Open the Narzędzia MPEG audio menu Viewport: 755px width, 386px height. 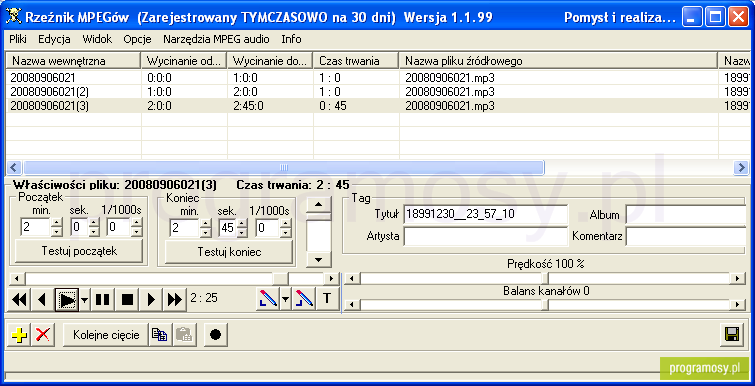click(x=216, y=39)
